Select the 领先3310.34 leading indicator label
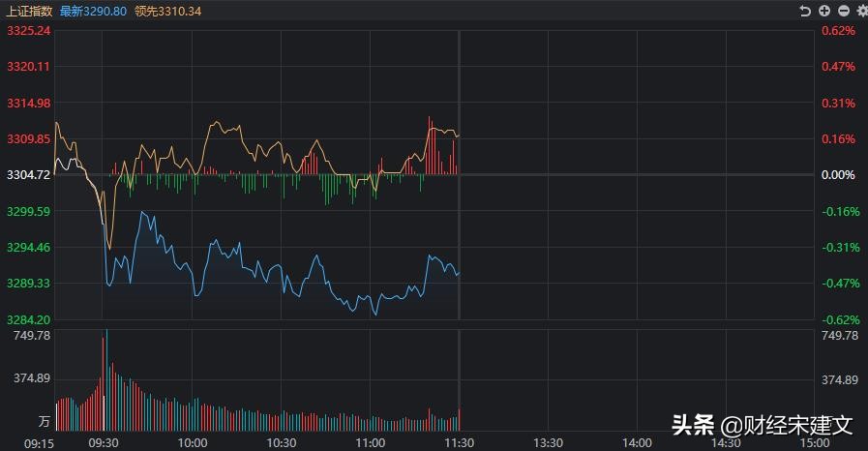The image size is (868, 451). [x=168, y=11]
